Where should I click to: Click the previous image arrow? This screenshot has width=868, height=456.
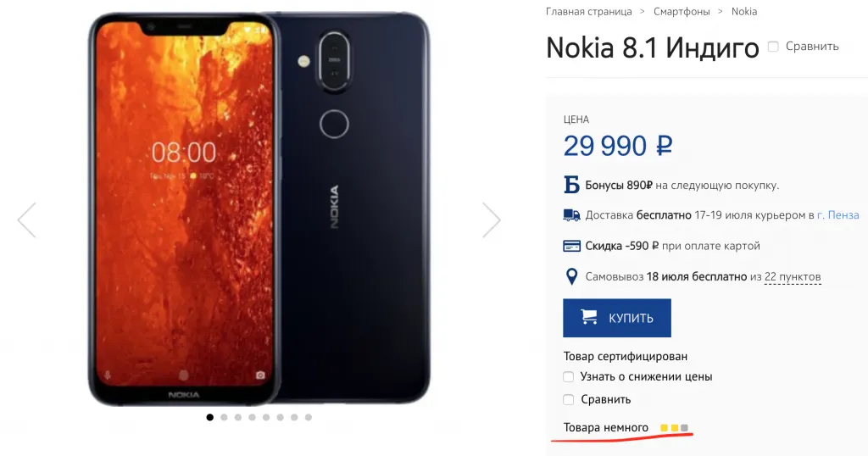pos(27,220)
